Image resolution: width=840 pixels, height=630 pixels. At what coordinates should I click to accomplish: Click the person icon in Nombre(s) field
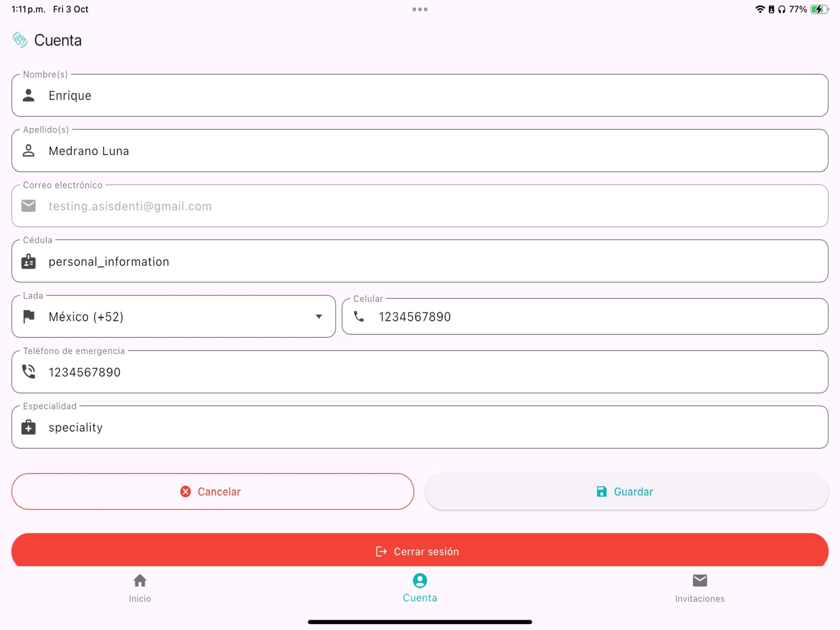[28, 95]
